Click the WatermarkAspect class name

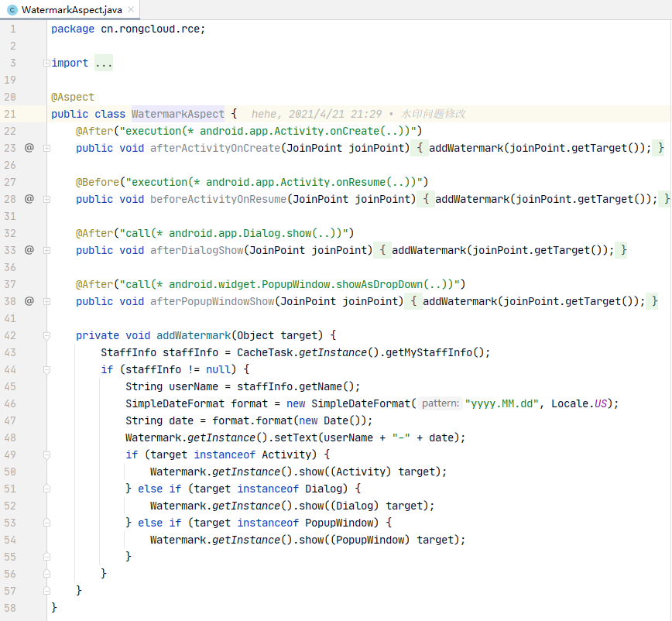[178, 114]
